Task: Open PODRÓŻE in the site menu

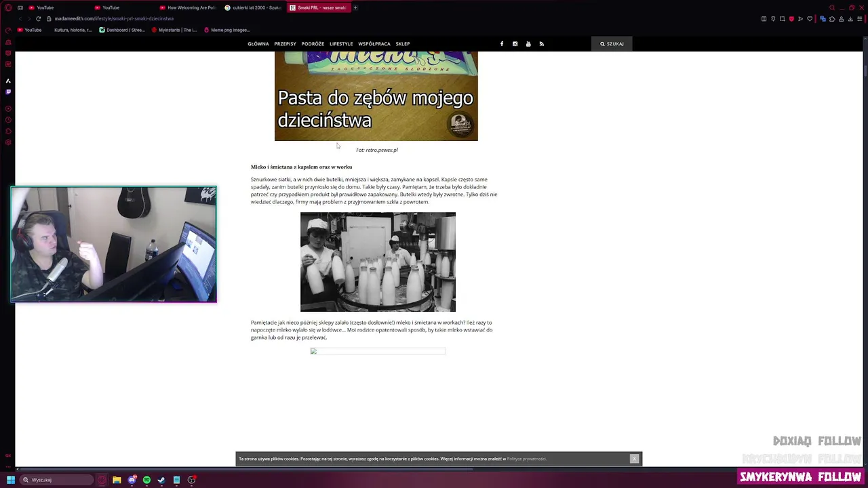Action: (313, 44)
